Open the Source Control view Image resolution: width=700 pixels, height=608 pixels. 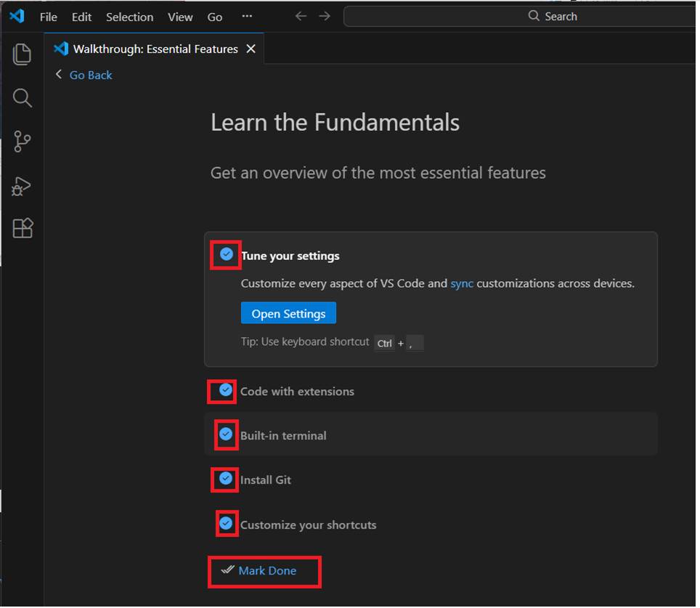point(23,142)
